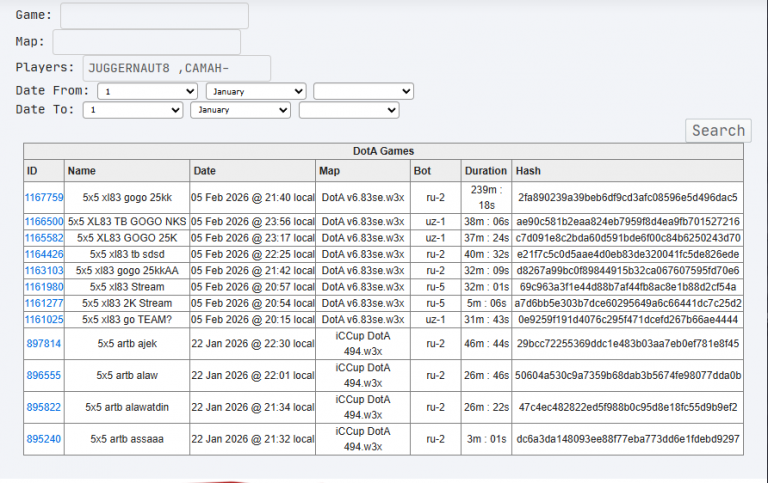Expand the Date To day dropdown
The width and height of the screenshot is (768, 483).
pyautogui.click(x=133, y=110)
